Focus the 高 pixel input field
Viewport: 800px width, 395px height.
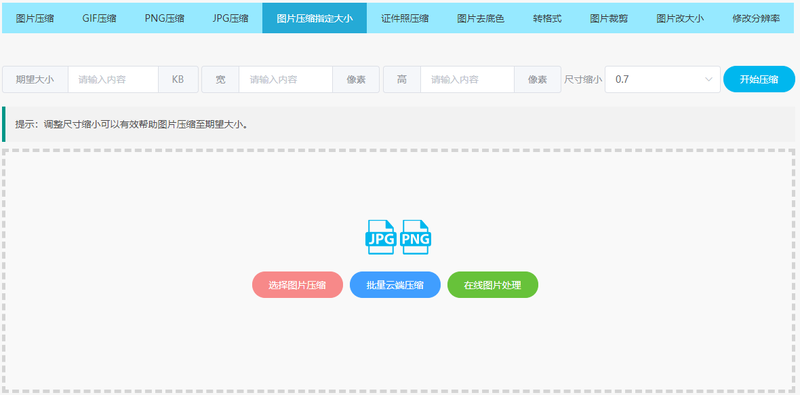click(x=467, y=80)
